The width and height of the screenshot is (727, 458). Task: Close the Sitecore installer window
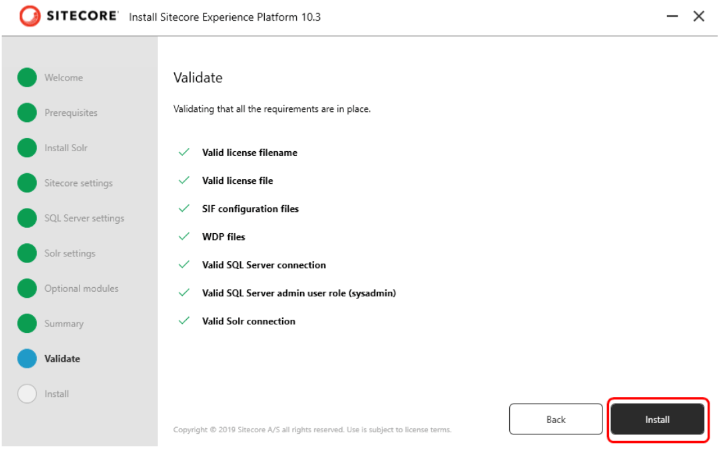click(699, 17)
